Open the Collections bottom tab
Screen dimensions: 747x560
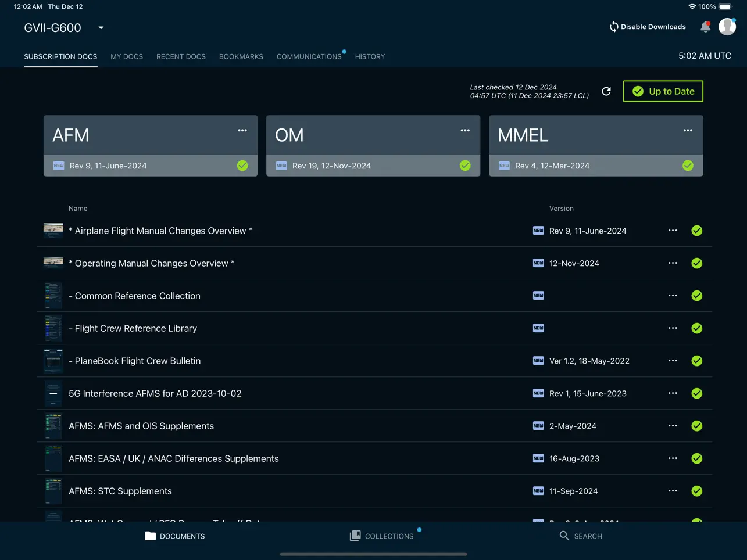click(382, 536)
